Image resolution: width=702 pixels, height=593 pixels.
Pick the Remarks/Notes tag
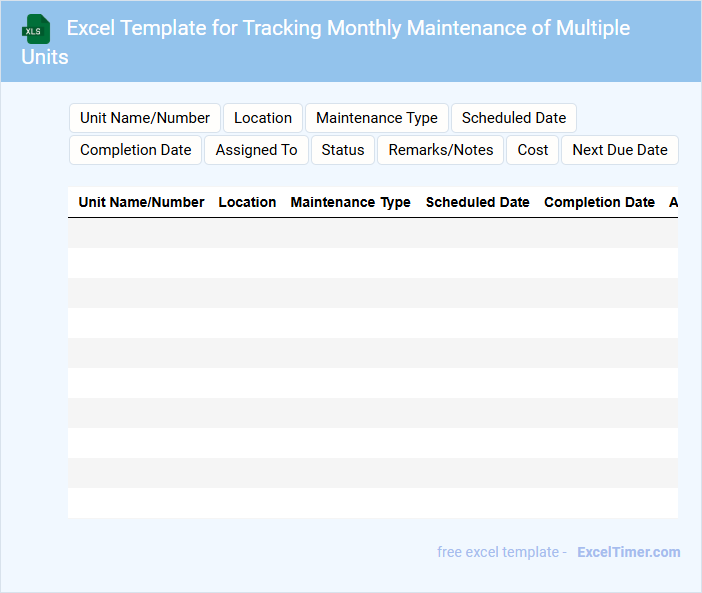pyautogui.click(x=441, y=150)
